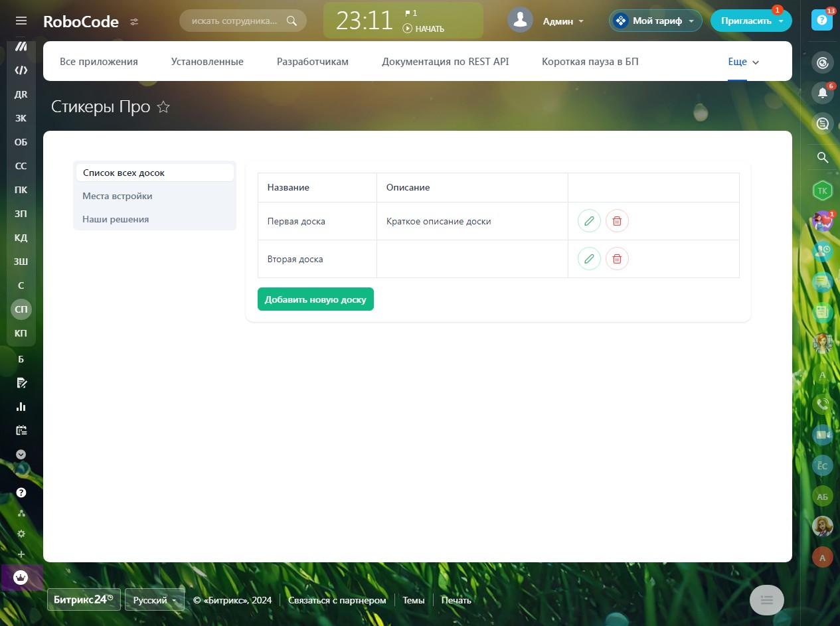The height and width of the screenshot is (626, 840).
Task: Select the highlighted СП sidebar item
Action: point(21,309)
